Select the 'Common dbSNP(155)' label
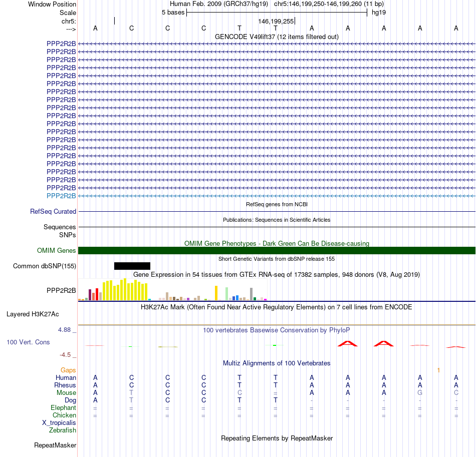The image size is (476, 457). pyautogui.click(x=44, y=266)
